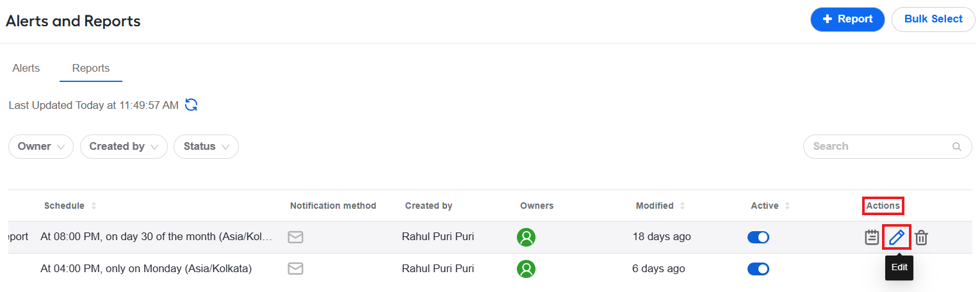Expand the Owner filter dropdown

click(x=41, y=147)
